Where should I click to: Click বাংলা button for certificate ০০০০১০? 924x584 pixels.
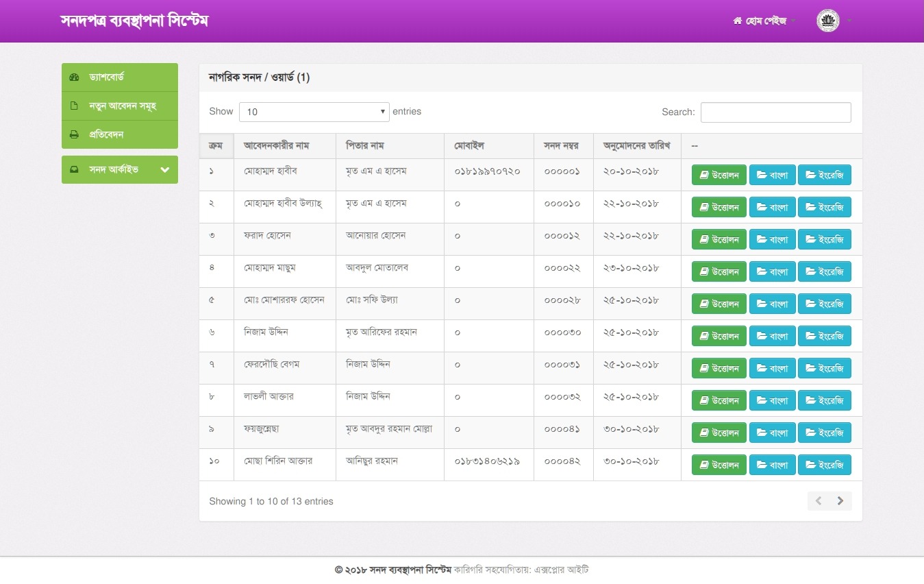[x=773, y=207]
